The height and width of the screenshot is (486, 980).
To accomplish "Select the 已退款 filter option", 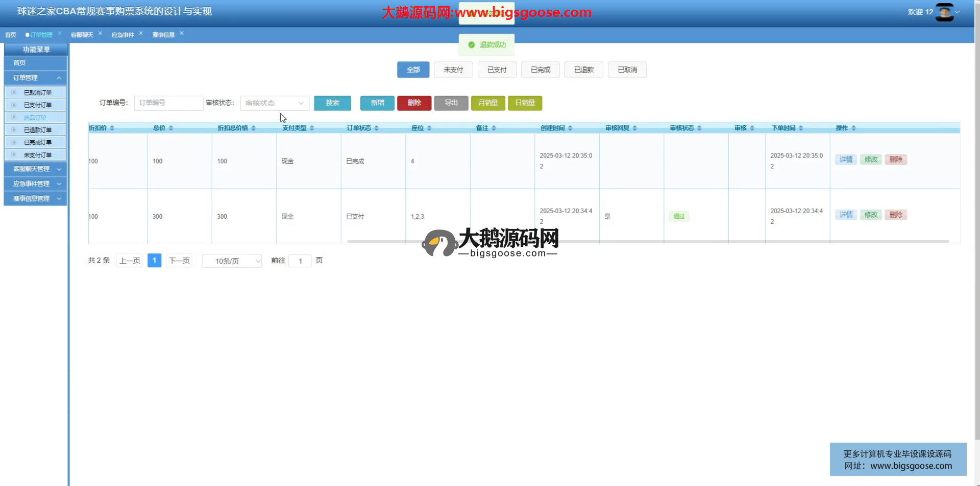I will (x=583, y=70).
